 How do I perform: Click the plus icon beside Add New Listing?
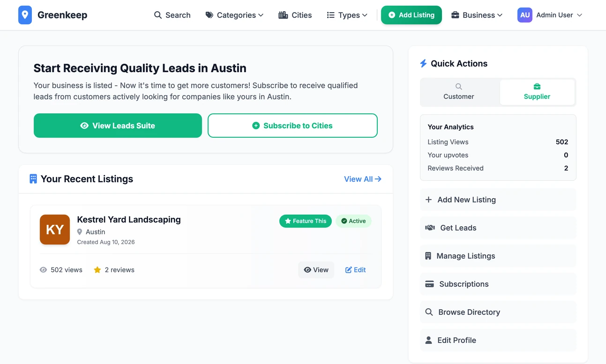click(428, 200)
